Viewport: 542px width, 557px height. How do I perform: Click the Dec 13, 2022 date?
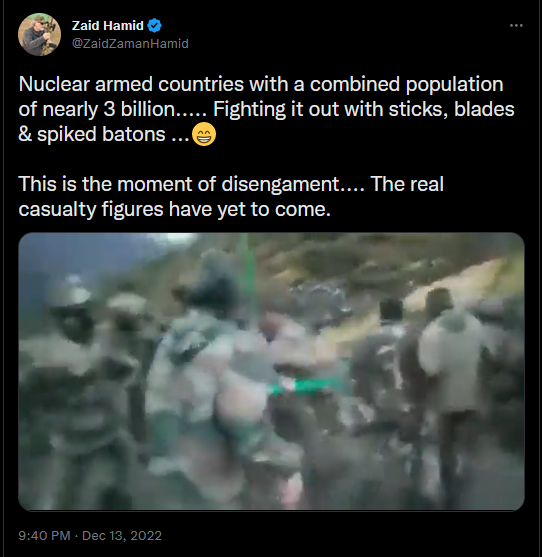pyautogui.click(x=122, y=535)
